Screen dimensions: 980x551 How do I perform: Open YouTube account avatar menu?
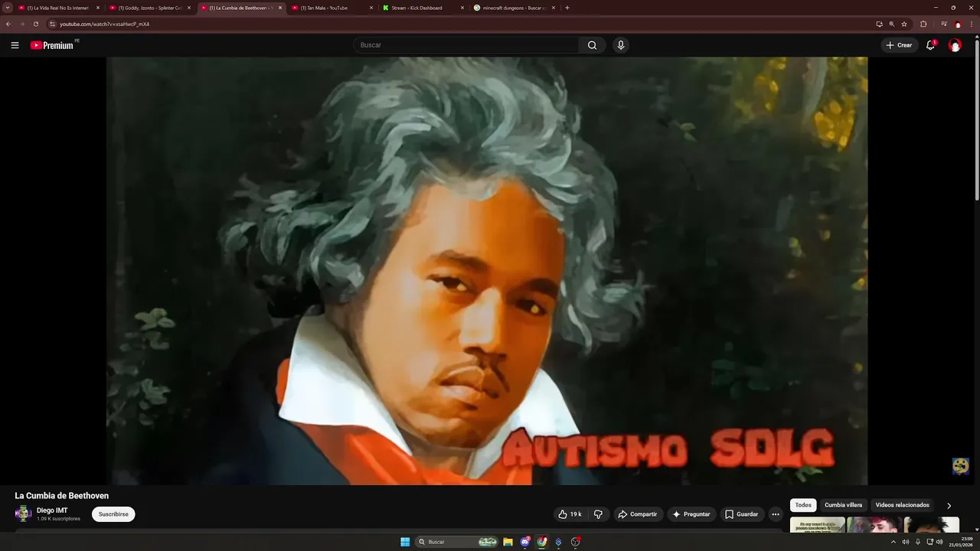point(955,45)
